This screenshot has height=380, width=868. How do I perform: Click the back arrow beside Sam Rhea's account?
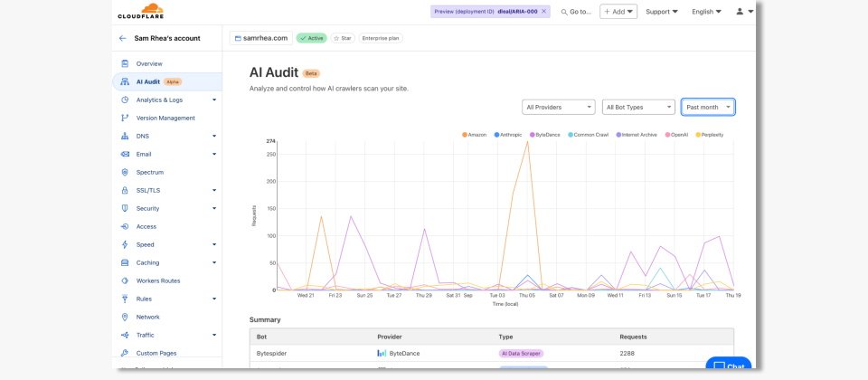pyautogui.click(x=123, y=38)
